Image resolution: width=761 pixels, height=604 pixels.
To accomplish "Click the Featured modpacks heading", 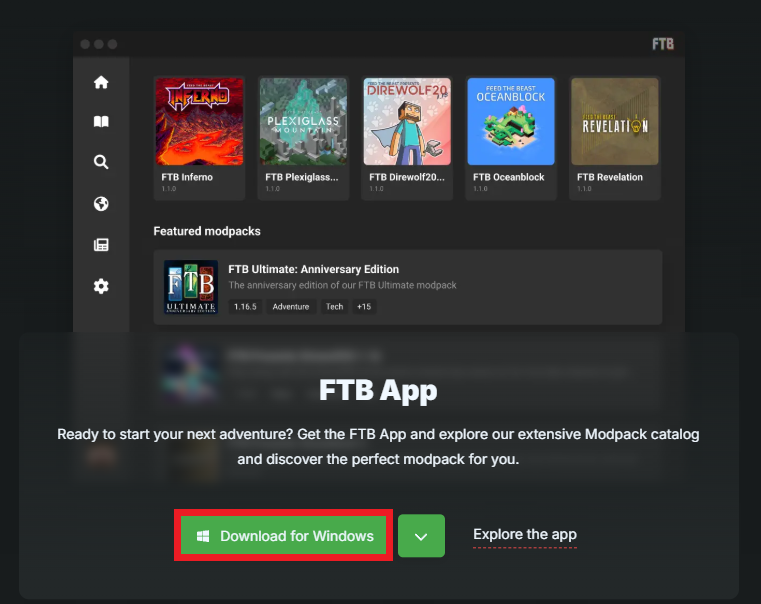I will pyautogui.click(x=207, y=231).
